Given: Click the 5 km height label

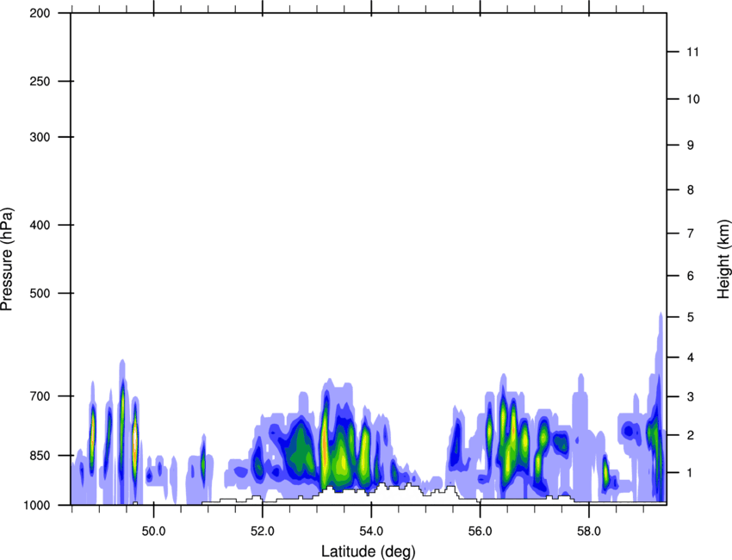Looking at the screenshot, I should pos(691,317).
